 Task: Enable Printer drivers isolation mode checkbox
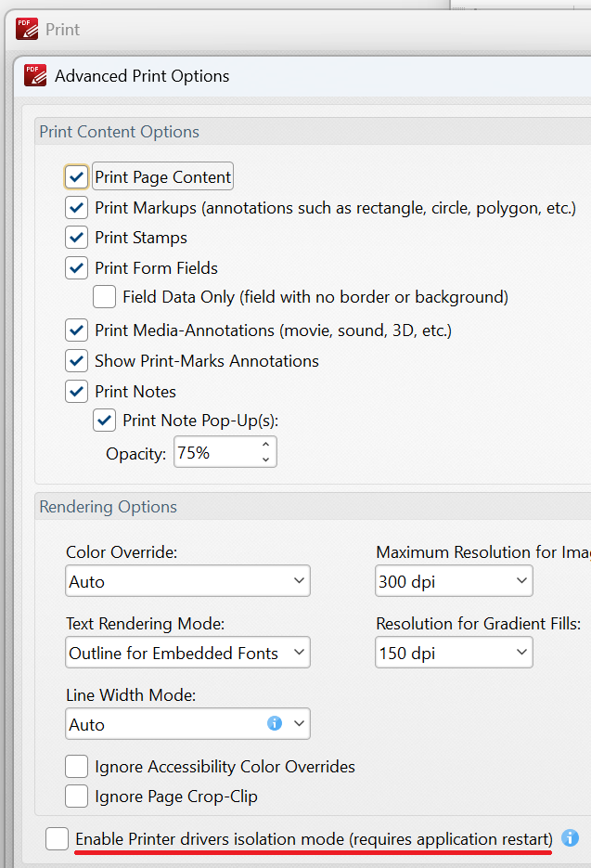click(x=57, y=838)
